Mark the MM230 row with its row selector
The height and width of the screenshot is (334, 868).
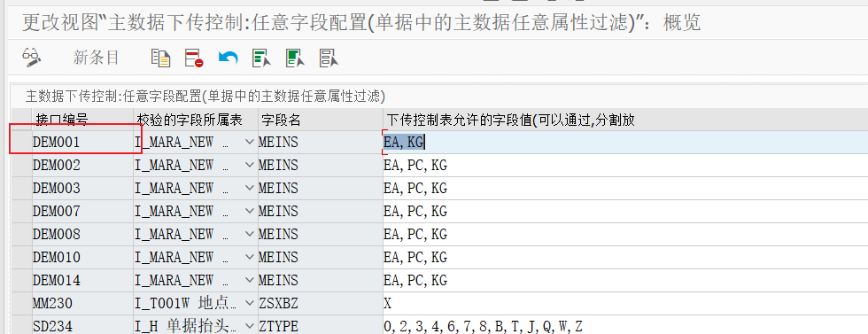(x=21, y=303)
